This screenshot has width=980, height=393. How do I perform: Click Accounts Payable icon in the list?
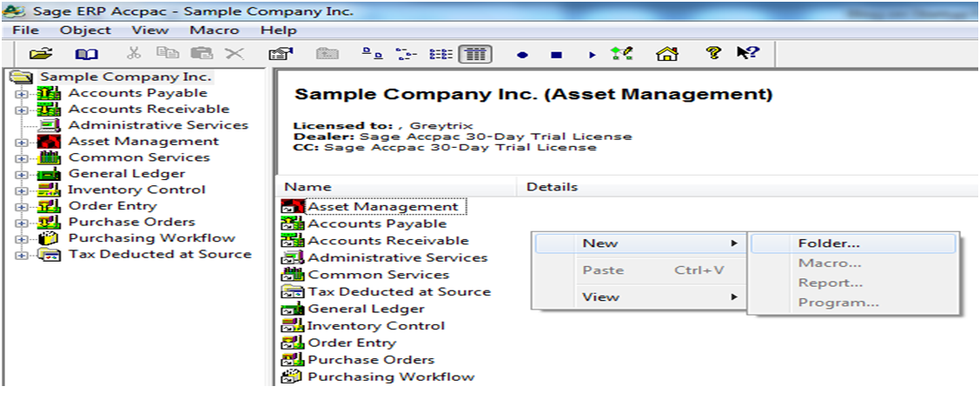pyautogui.click(x=293, y=223)
